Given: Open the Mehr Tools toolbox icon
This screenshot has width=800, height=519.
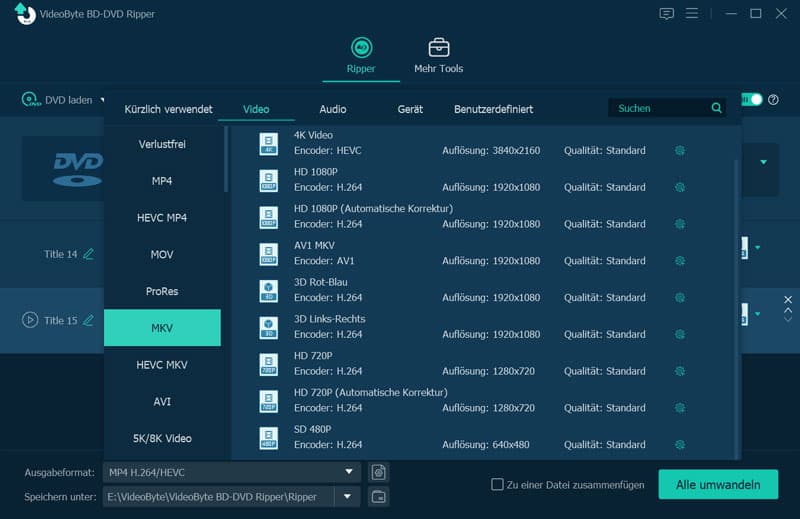Looking at the screenshot, I should point(438,48).
